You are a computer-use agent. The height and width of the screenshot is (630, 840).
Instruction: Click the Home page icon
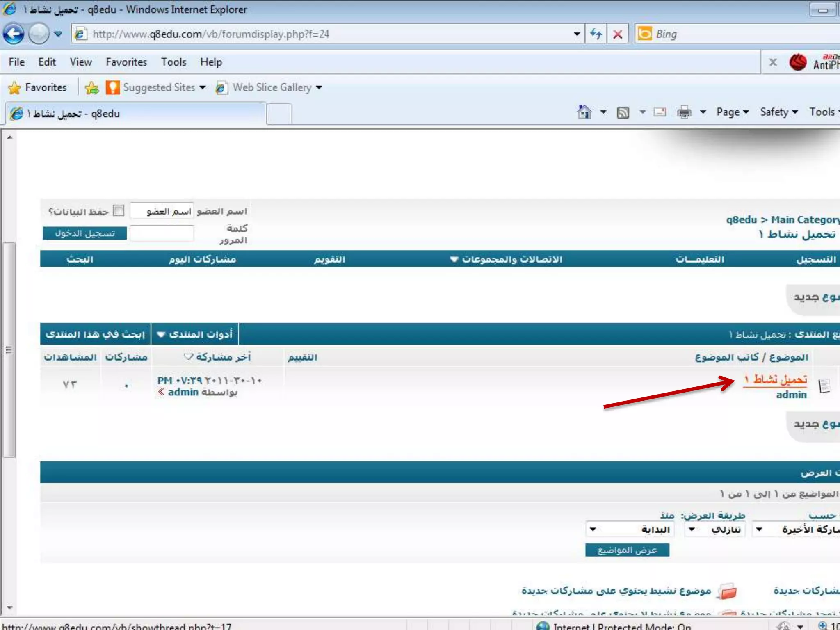[584, 112]
